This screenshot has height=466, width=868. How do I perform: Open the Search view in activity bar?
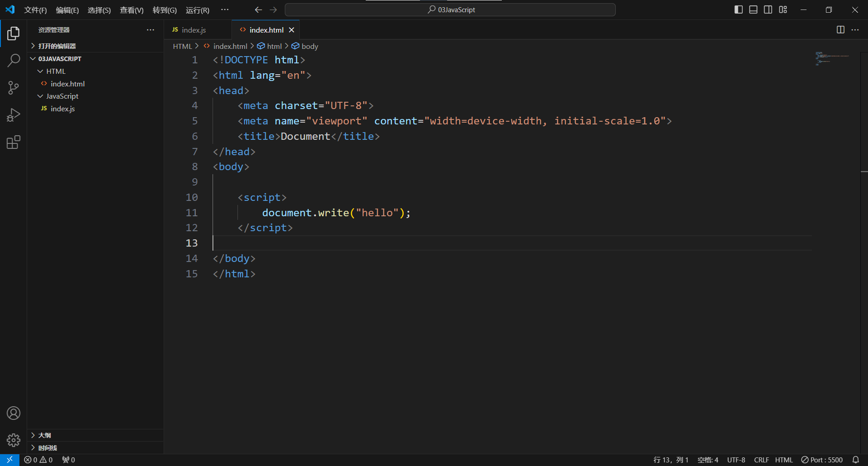pos(14,60)
